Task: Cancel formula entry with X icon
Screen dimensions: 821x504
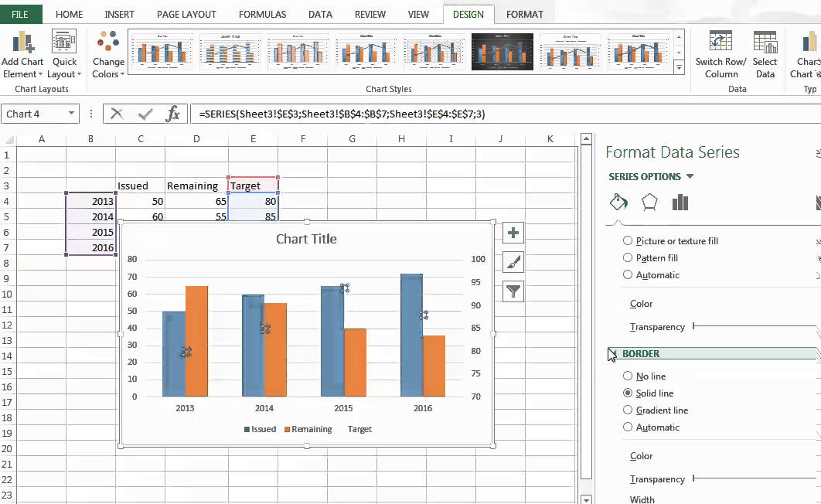Action: pos(117,114)
